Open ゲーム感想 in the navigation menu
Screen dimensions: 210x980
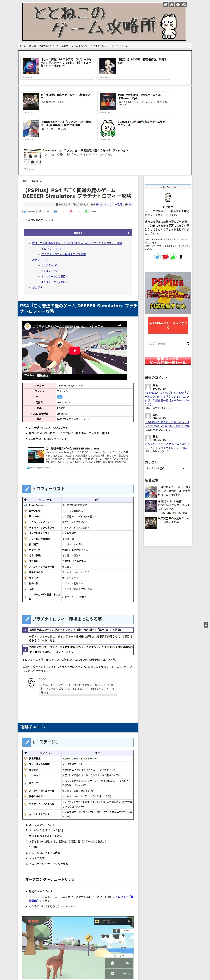(62, 46)
